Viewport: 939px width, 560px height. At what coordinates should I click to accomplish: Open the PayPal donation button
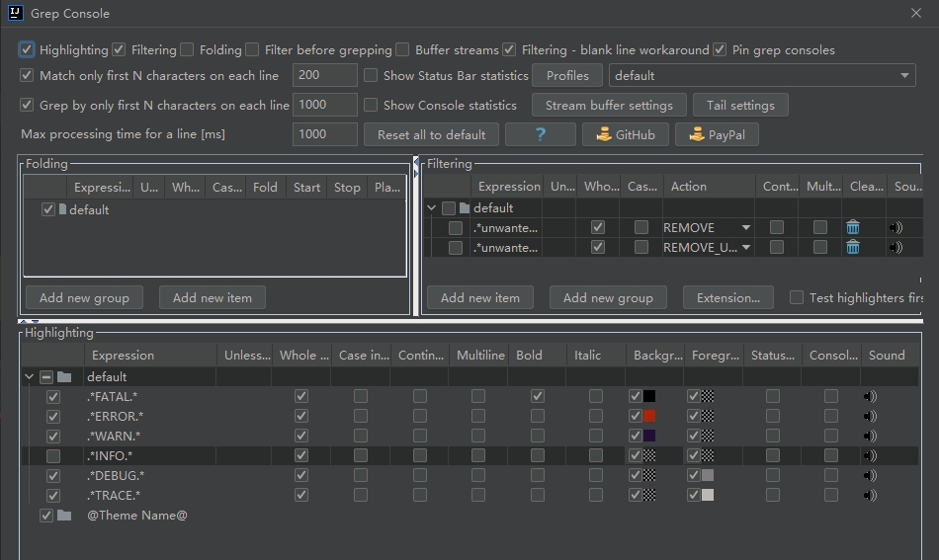click(x=717, y=134)
